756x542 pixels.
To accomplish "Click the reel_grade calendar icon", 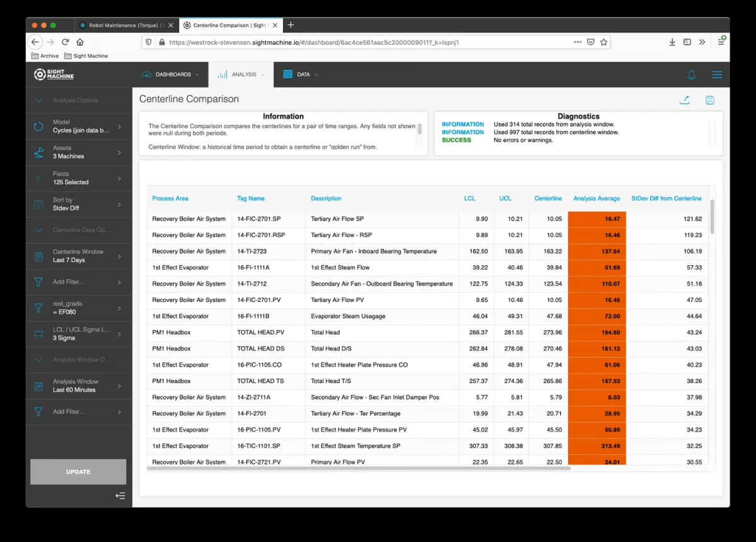I will click(x=38, y=308).
